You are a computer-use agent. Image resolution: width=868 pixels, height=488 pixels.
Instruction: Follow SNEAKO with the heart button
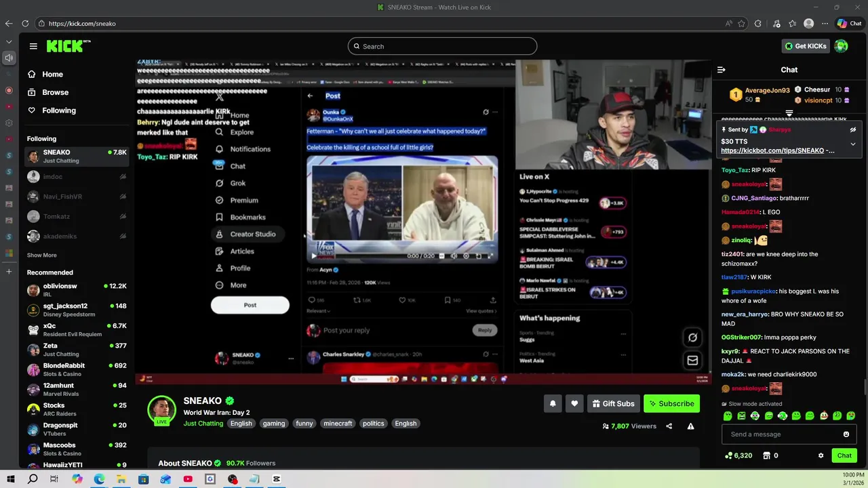pyautogui.click(x=574, y=403)
